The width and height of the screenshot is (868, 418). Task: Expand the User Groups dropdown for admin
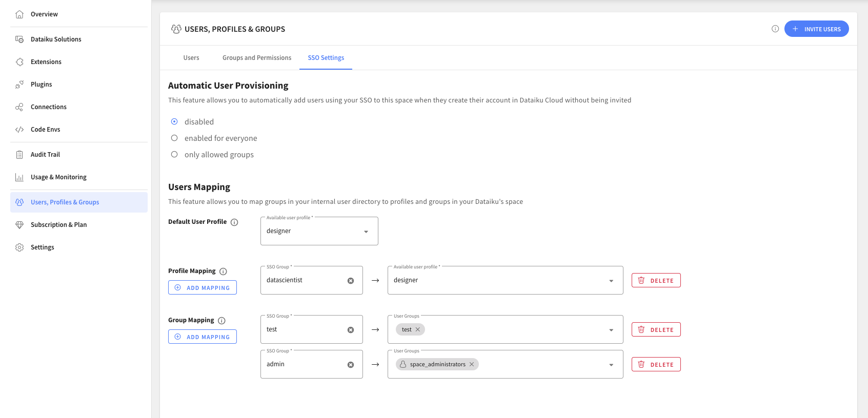click(611, 365)
